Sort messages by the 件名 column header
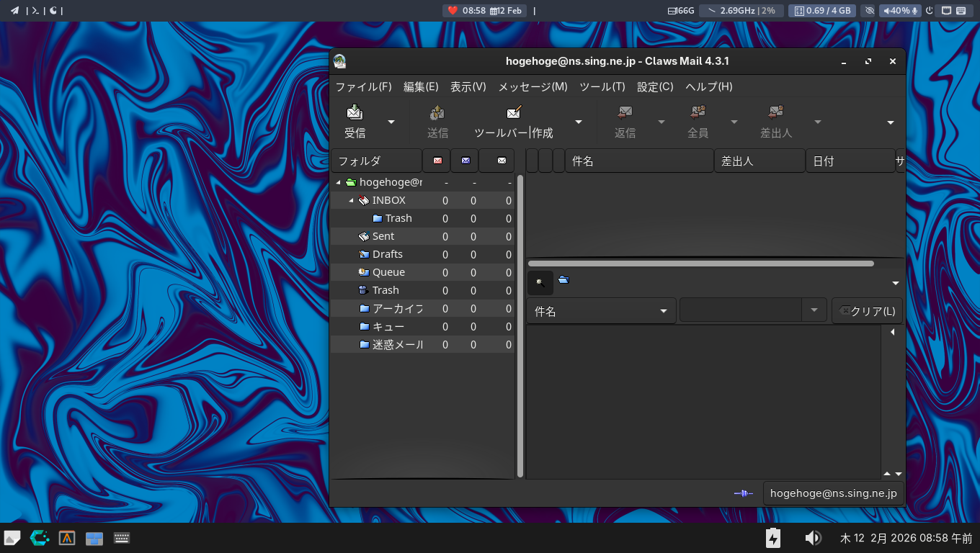This screenshot has width=980, height=553. tap(639, 161)
